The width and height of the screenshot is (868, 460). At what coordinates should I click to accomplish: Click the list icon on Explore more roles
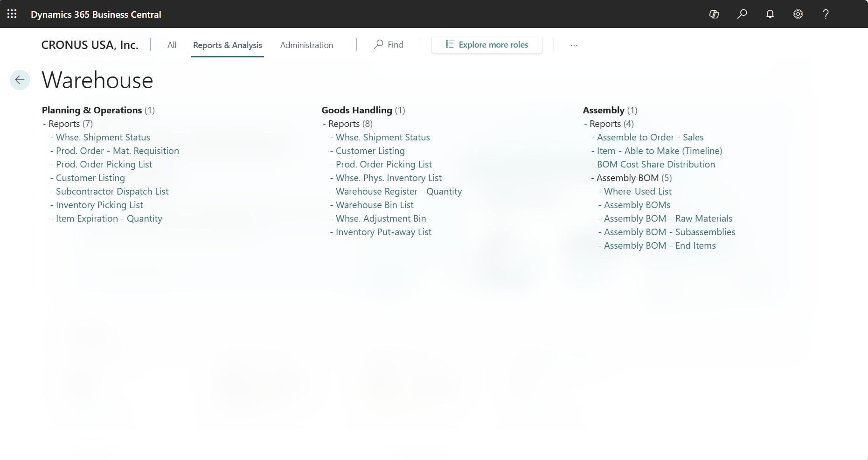[449, 44]
